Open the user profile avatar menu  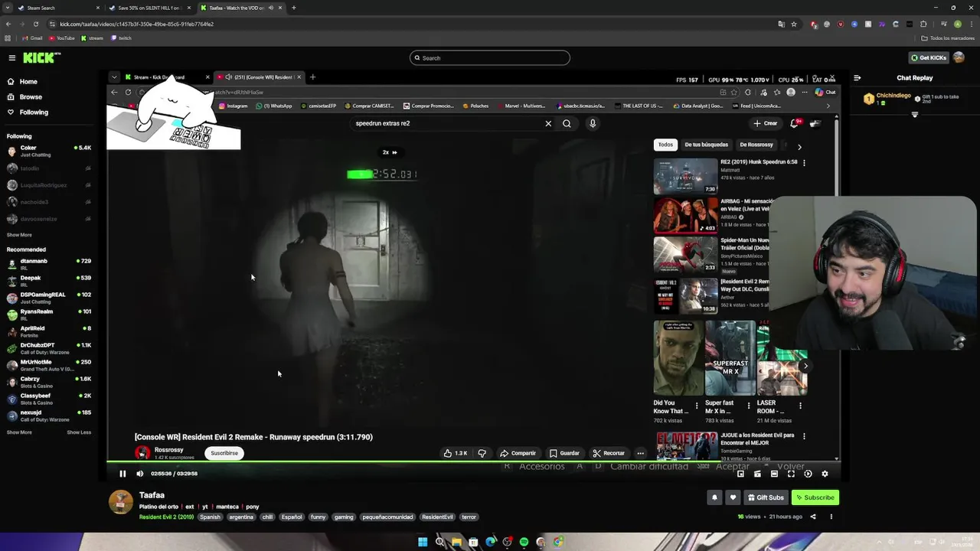pos(959,57)
